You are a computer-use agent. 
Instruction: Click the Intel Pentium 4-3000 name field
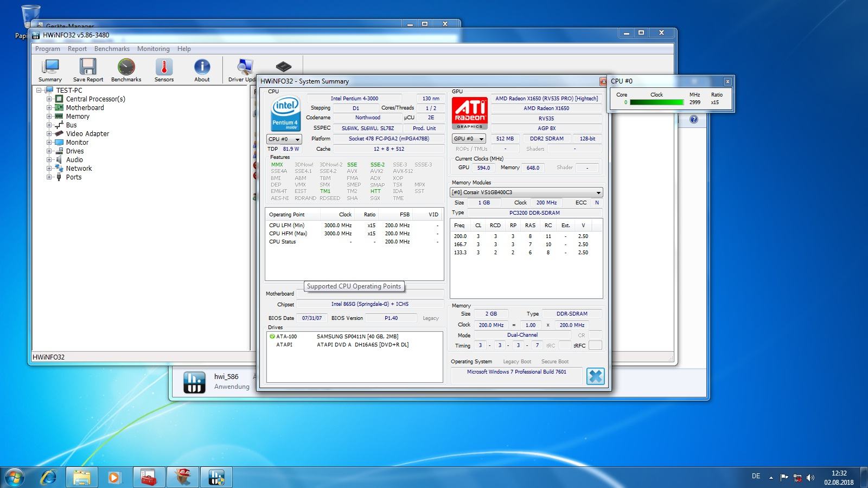pos(354,99)
